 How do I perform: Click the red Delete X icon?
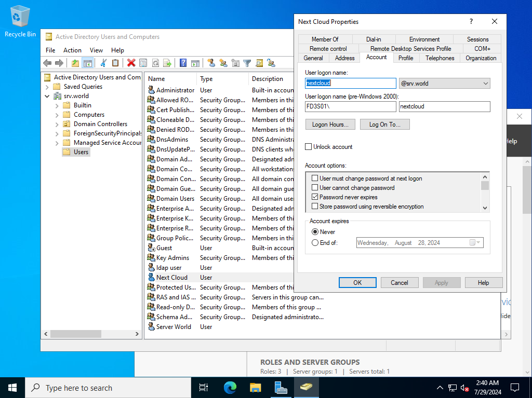coord(131,63)
